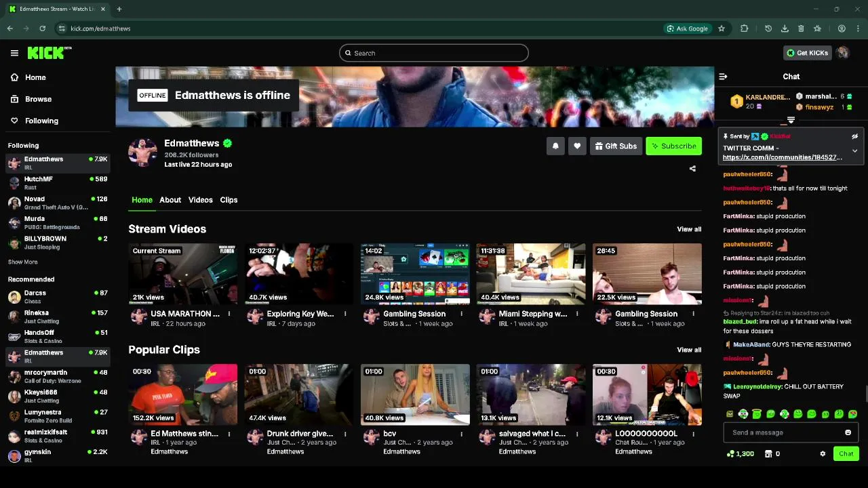The image size is (868, 488).
Task: Follow heart icon next to Gift Subs
Action: (x=577, y=146)
